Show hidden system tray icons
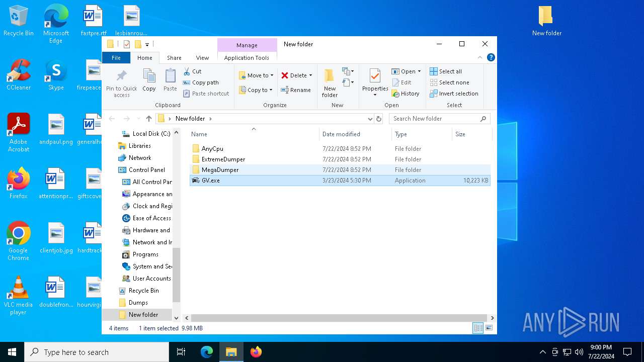644x362 pixels. click(542, 352)
